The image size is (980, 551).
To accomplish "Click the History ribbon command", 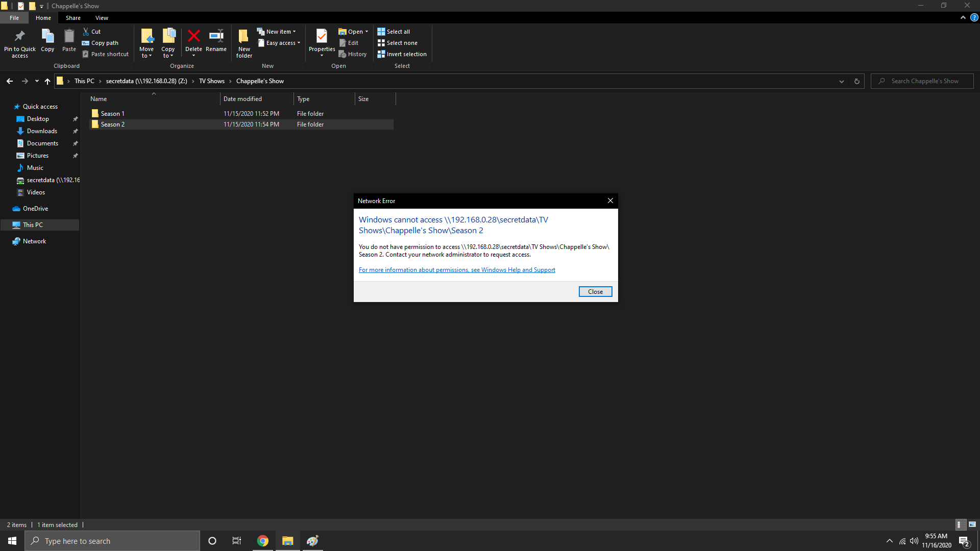I will (x=353, y=54).
